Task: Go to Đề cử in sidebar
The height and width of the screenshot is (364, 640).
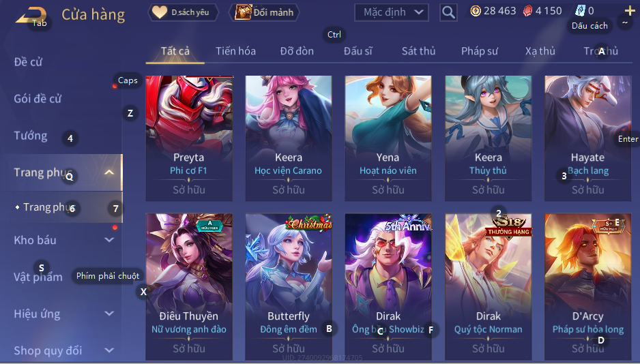Action: [x=28, y=62]
